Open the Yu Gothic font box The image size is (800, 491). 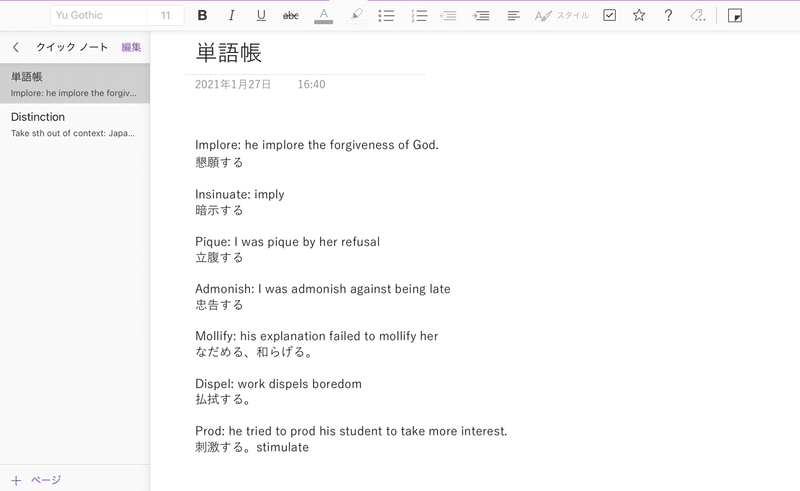[x=98, y=15]
